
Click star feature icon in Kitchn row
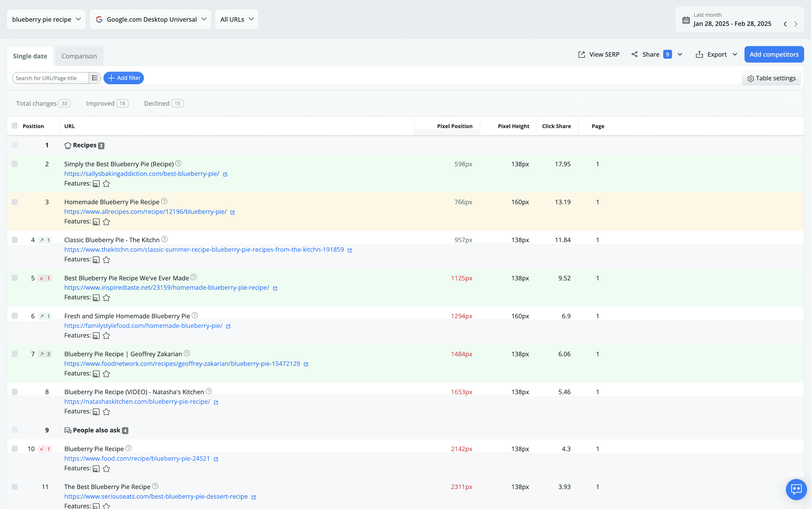[x=106, y=259]
